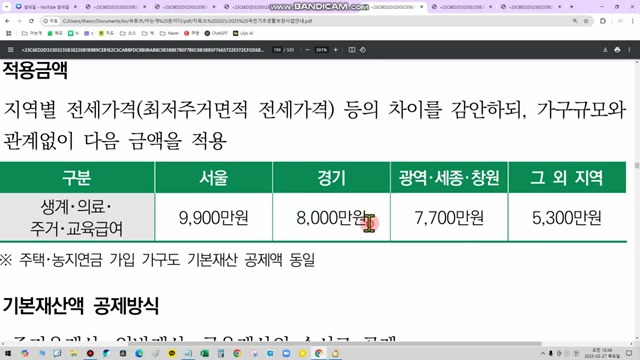The image size is (640, 360).
Task: Click the horizontal scrollbar at bottom
Action: pyautogui.click(x=335, y=344)
